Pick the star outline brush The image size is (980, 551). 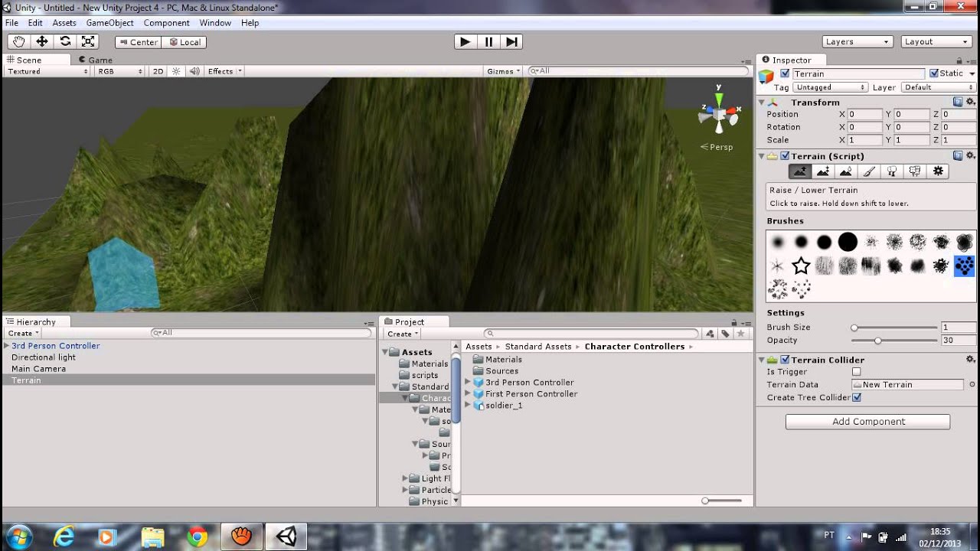(x=801, y=266)
